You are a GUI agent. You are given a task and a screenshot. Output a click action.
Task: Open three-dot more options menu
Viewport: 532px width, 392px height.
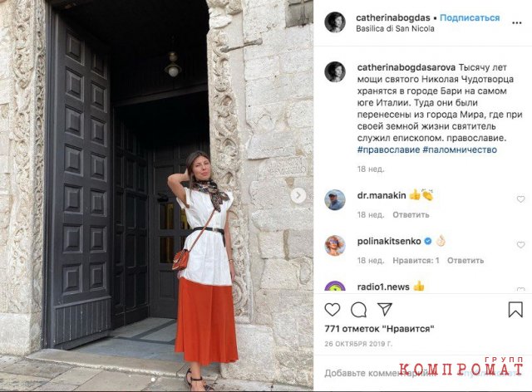point(516,22)
